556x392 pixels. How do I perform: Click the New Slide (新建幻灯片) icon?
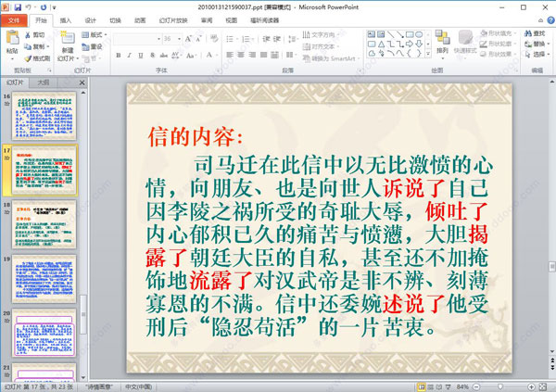click(x=68, y=38)
